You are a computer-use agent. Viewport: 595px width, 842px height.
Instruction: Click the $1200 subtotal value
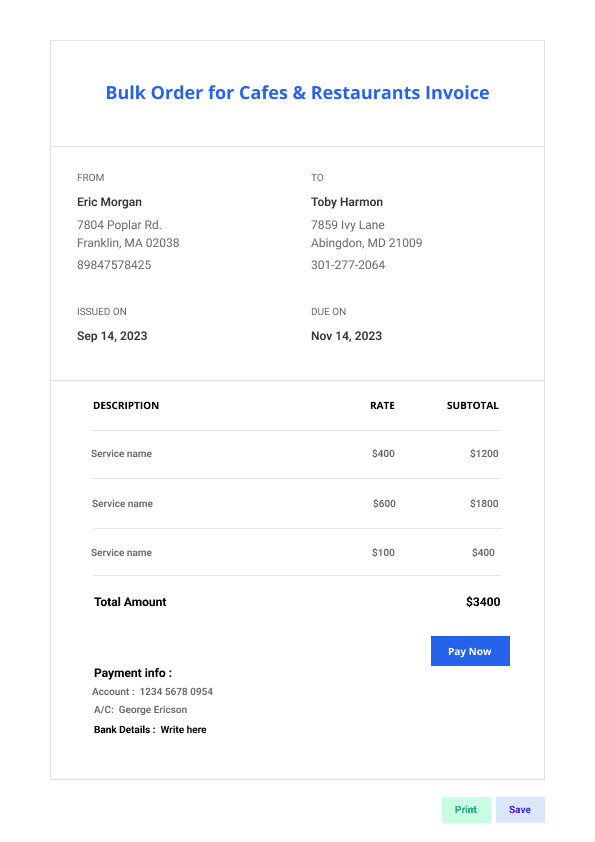484,454
